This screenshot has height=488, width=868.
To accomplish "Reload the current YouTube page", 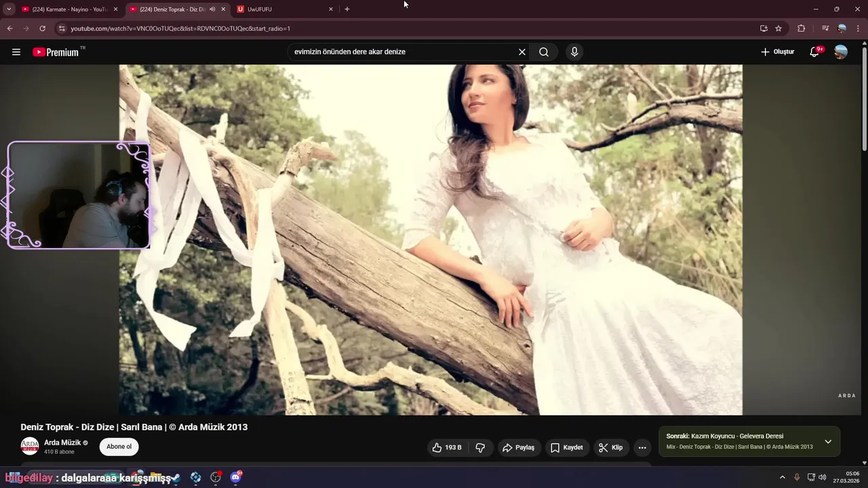I will point(43,28).
